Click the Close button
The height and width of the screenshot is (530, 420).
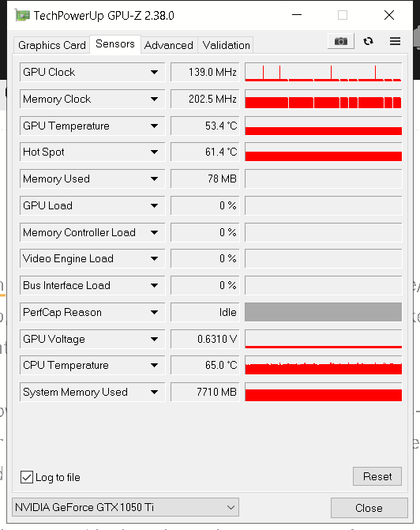click(x=369, y=508)
